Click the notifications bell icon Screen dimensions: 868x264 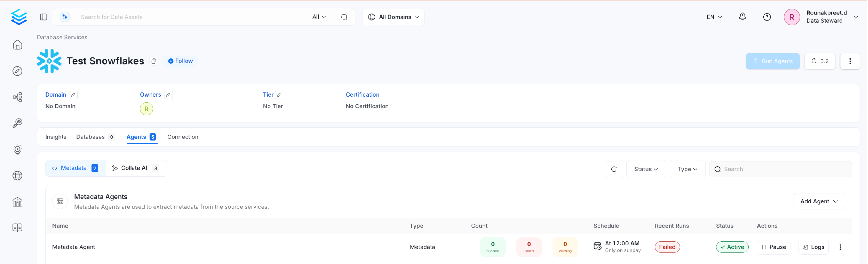[743, 17]
